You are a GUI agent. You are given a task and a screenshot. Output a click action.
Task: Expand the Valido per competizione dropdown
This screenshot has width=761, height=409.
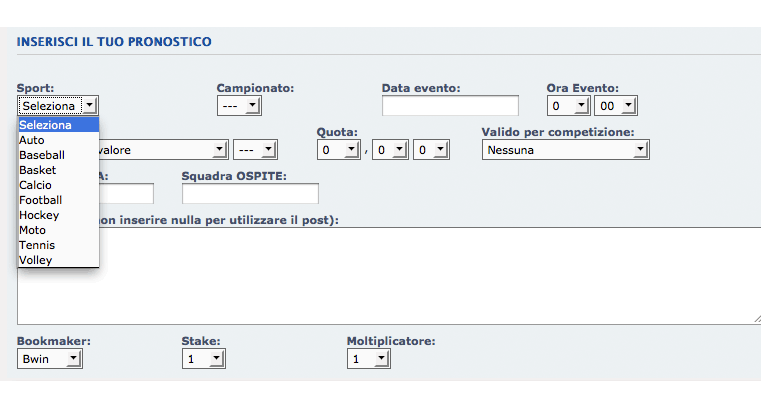(565, 150)
